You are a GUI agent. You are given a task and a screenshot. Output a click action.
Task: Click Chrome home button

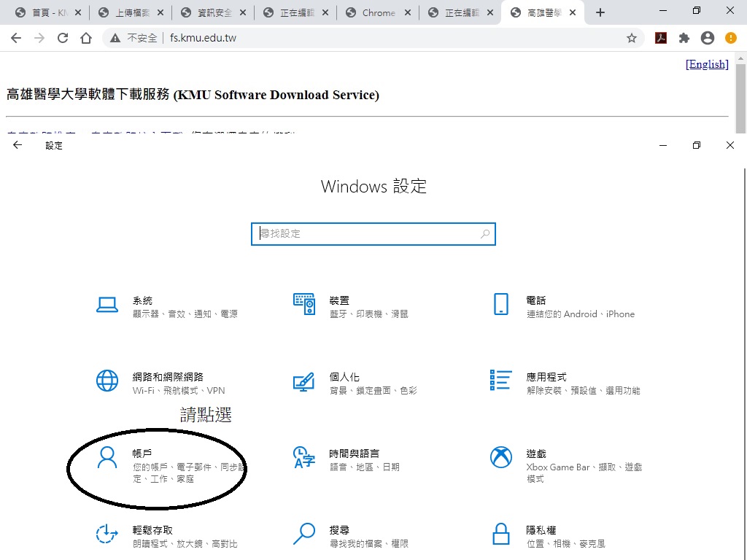[86, 38]
